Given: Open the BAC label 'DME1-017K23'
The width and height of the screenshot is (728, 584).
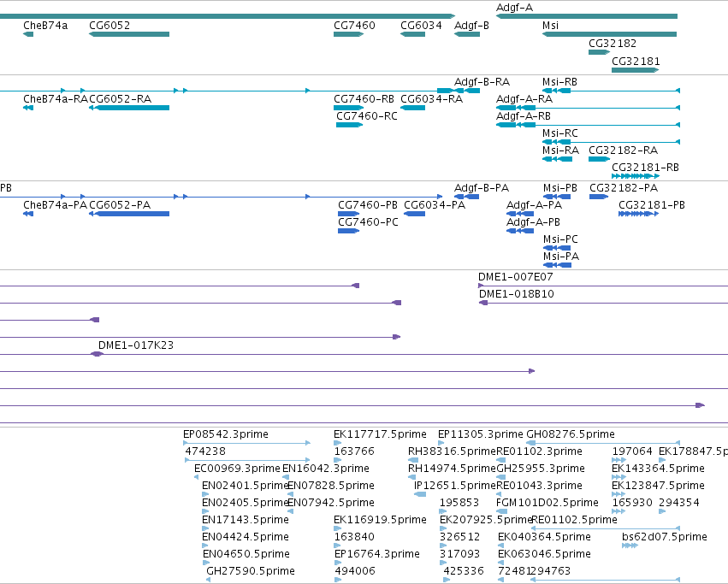Looking at the screenshot, I should [x=136, y=345].
